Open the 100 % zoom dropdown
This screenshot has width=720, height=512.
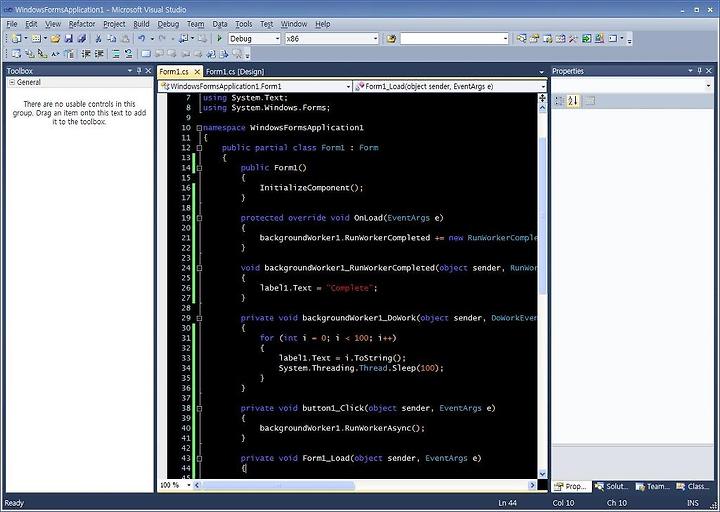pos(187,485)
